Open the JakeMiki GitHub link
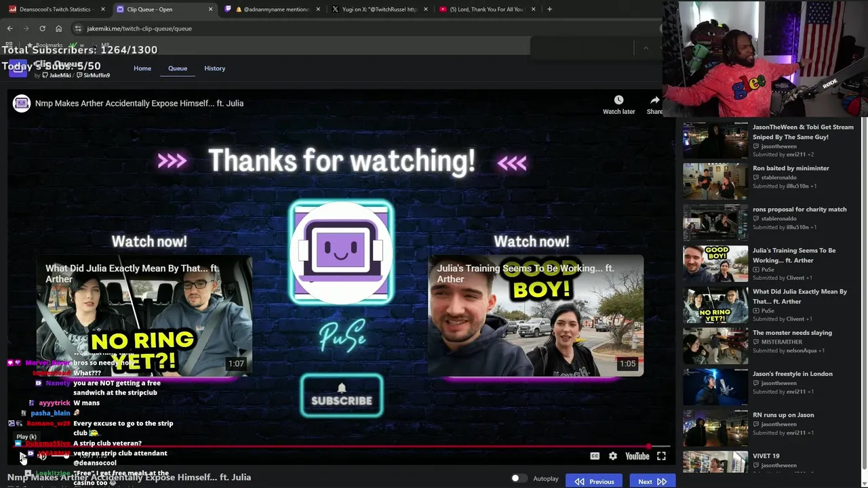This screenshot has height=488, width=868. coord(56,75)
